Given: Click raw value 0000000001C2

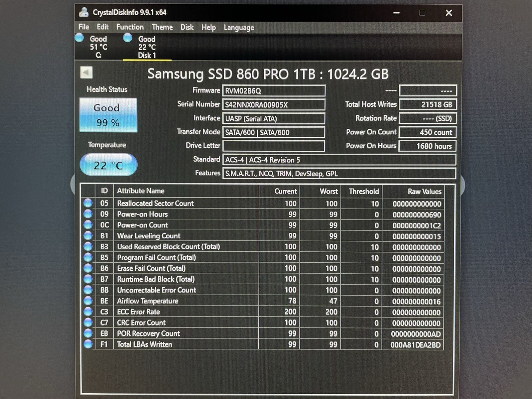Looking at the screenshot, I should click(417, 226).
